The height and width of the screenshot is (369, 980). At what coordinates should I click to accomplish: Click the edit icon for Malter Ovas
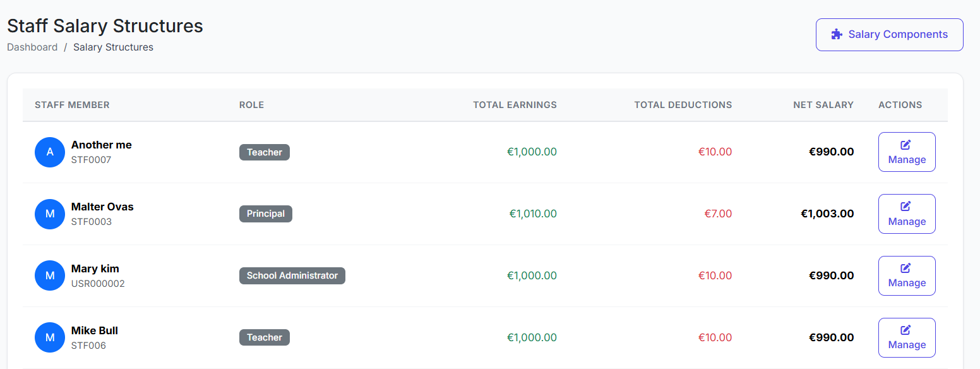coord(906,207)
